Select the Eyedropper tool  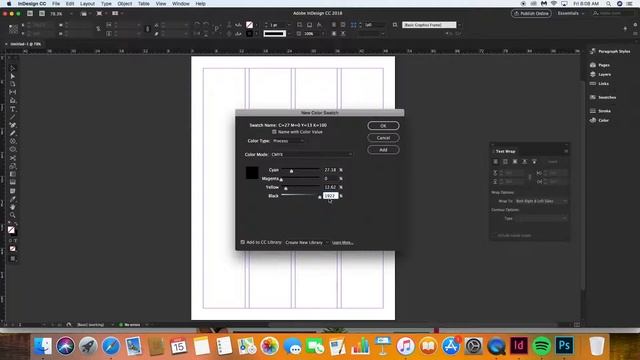(x=13, y=199)
